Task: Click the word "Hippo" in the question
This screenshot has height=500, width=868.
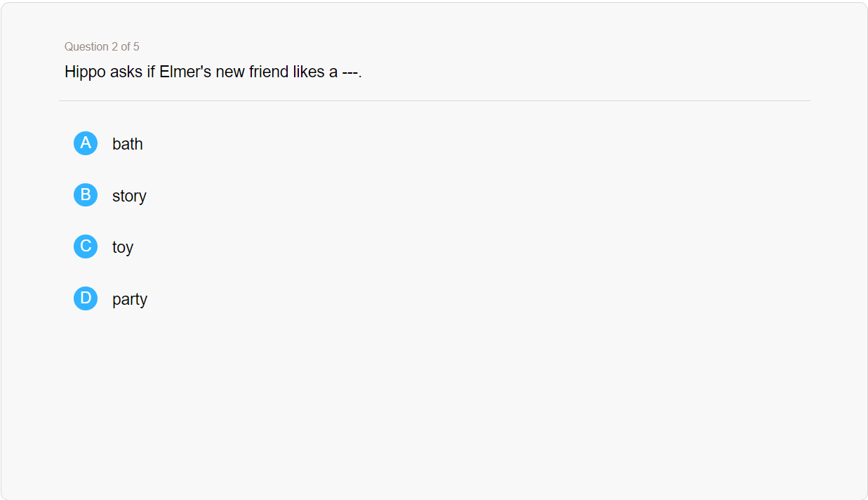Action: coord(85,72)
